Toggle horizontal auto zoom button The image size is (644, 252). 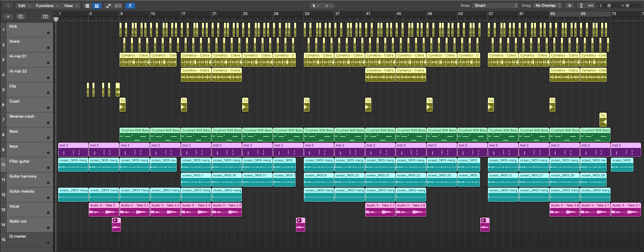pos(591,6)
